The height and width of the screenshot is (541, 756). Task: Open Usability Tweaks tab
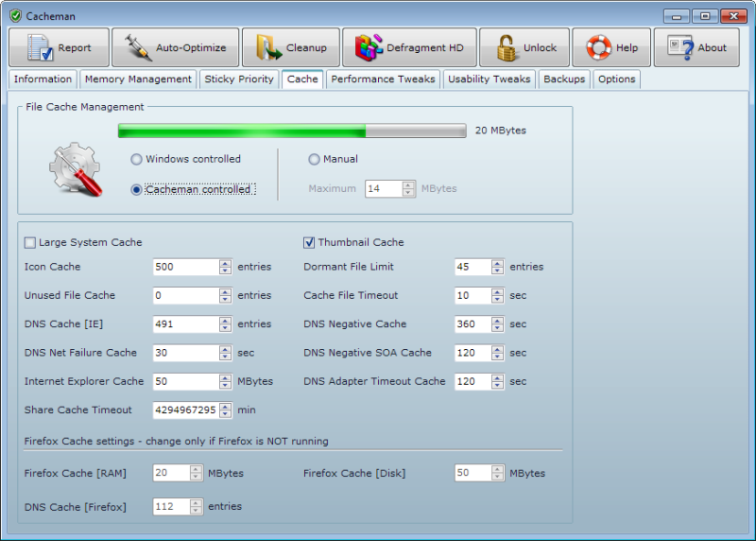tap(489, 79)
